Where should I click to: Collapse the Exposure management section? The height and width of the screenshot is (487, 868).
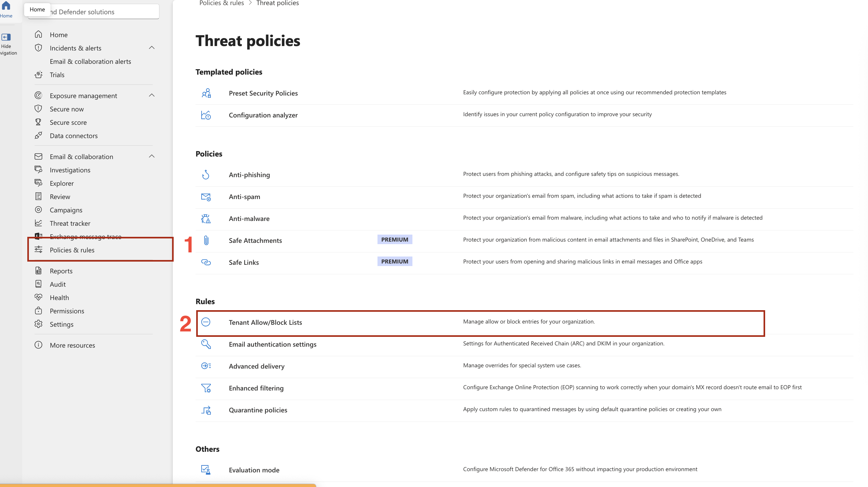pos(152,95)
